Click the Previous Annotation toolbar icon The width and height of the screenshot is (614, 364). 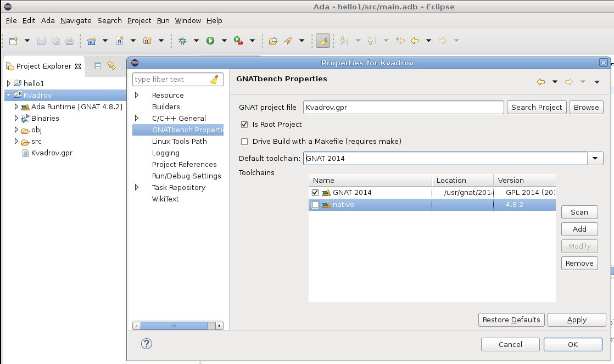[371, 41]
